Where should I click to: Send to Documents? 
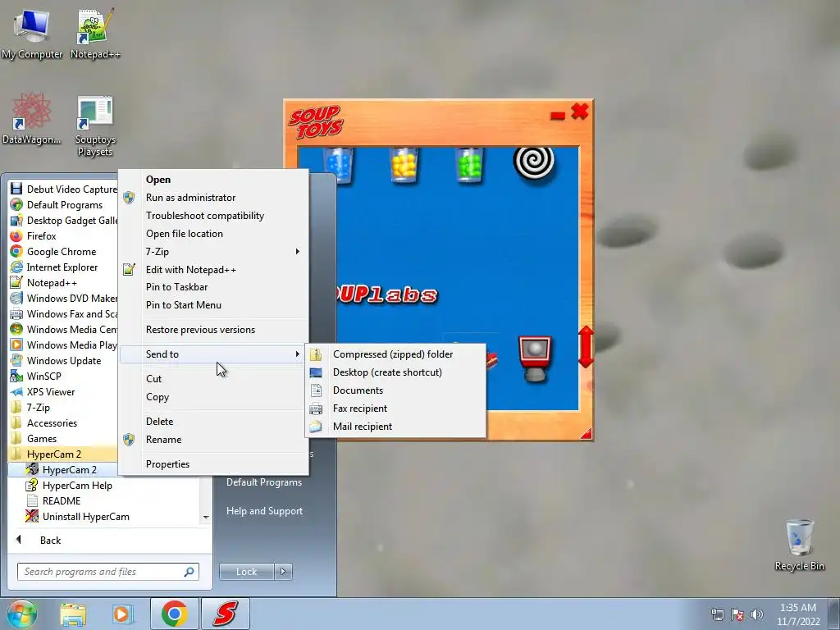tap(395, 390)
